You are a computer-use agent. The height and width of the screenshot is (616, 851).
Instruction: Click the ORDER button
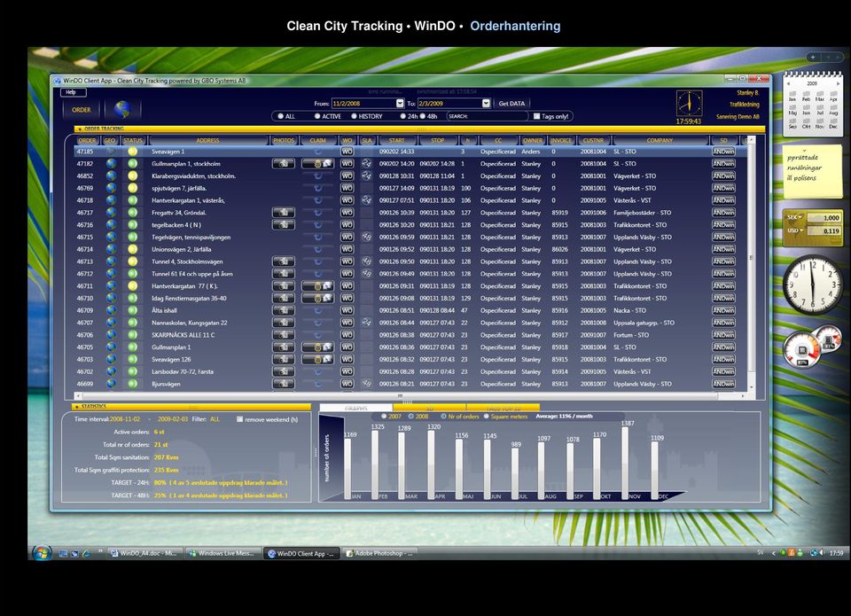[x=82, y=110]
